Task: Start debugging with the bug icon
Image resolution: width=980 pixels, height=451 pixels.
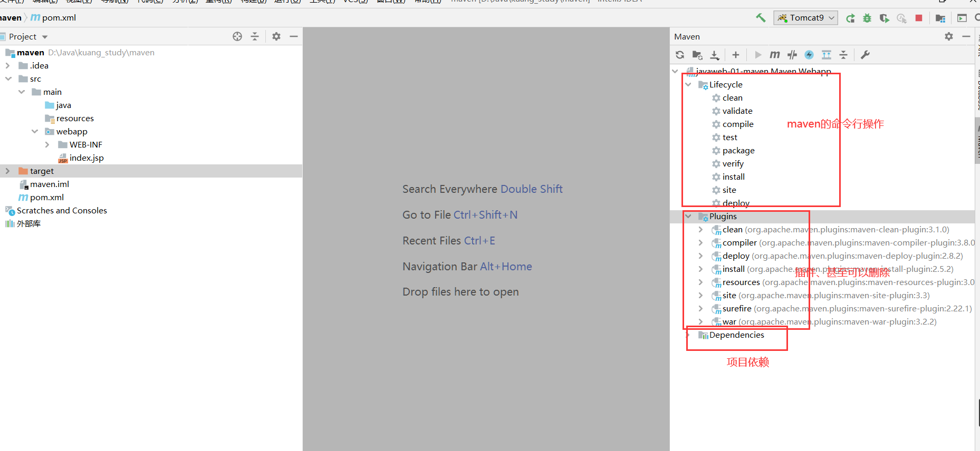Action: 867,18
